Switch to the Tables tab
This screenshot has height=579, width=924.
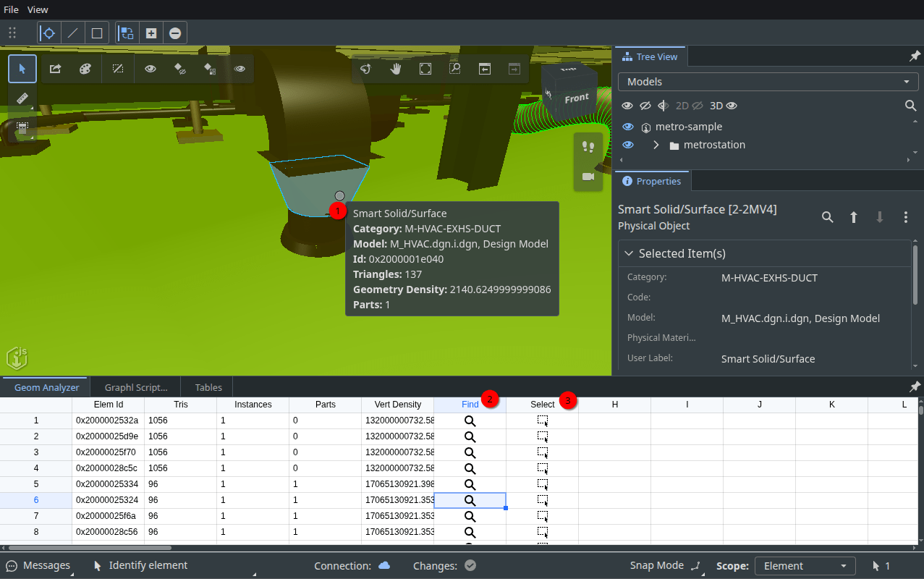click(x=207, y=387)
